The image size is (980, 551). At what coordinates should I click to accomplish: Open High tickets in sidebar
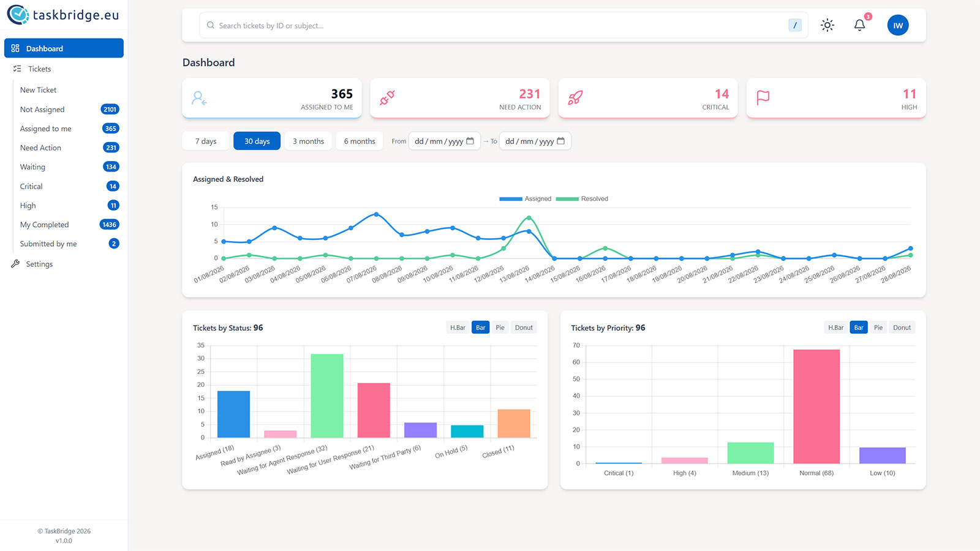click(x=68, y=205)
